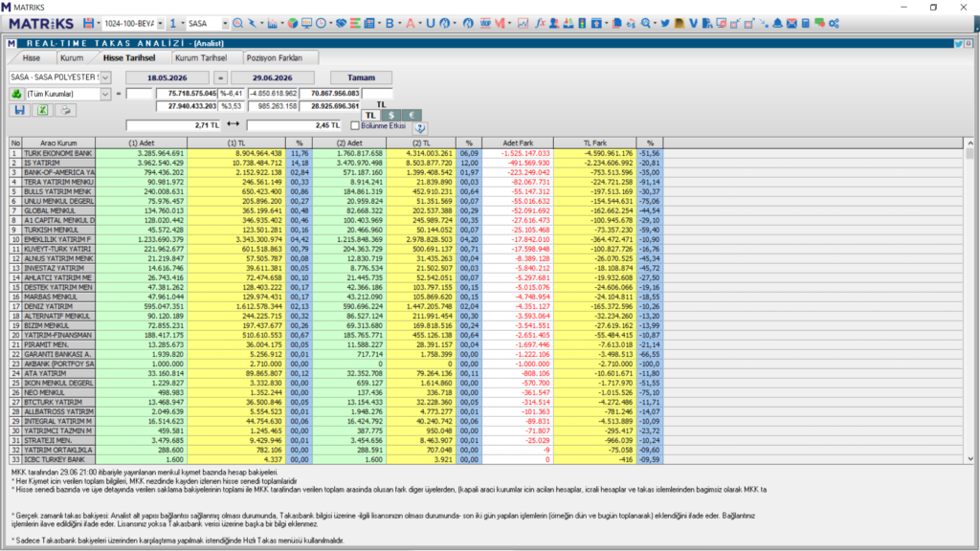This screenshot has height=551, width=980.
Task: Click the green clover icon beside Tüm Kurumlar
Action: [17, 94]
